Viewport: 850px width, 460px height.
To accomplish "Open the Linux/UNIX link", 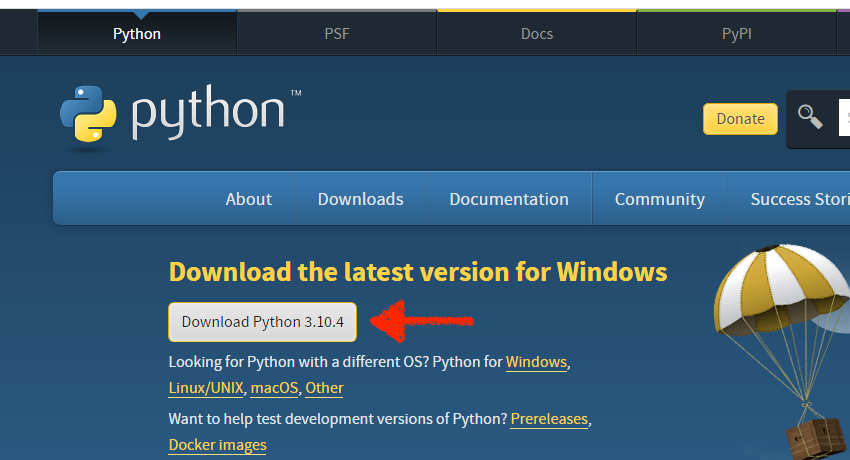I will pos(206,388).
